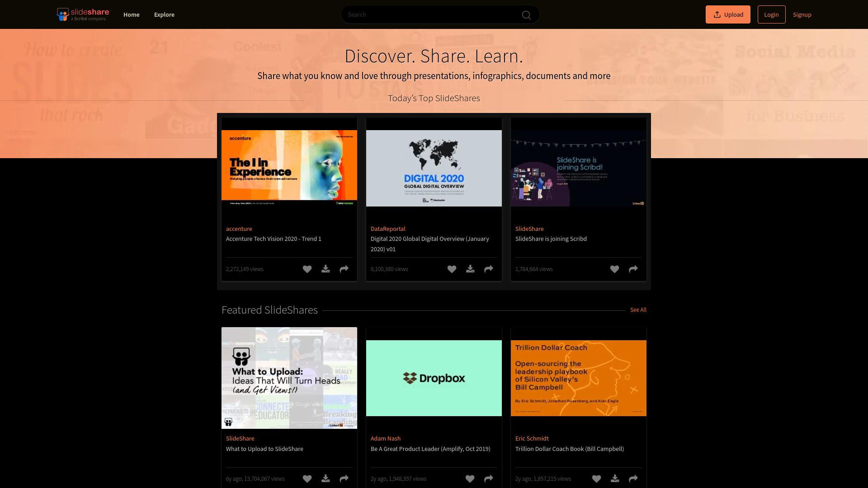Download the Accenture Tech Vision 2020 slideshow
868x488 pixels.
(325, 269)
